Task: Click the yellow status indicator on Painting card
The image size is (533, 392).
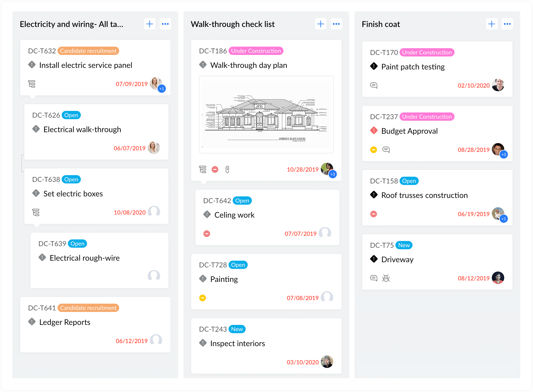Action: pyautogui.click(x=203, y=298)
